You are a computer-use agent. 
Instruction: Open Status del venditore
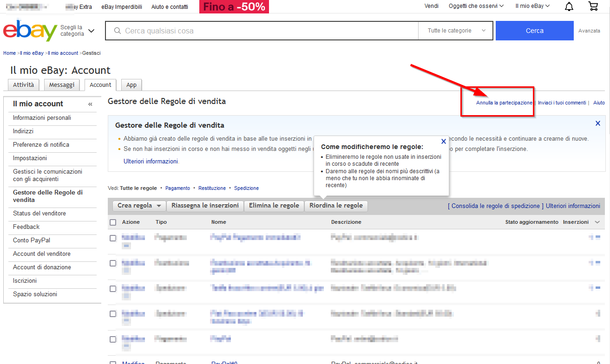point(39,214)
